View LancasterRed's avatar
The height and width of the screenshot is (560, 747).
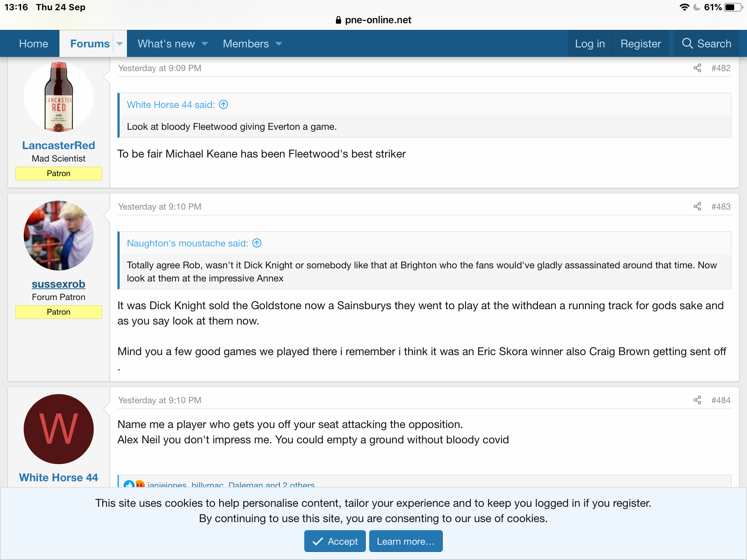pyautogui.click(x=59, y=97)
